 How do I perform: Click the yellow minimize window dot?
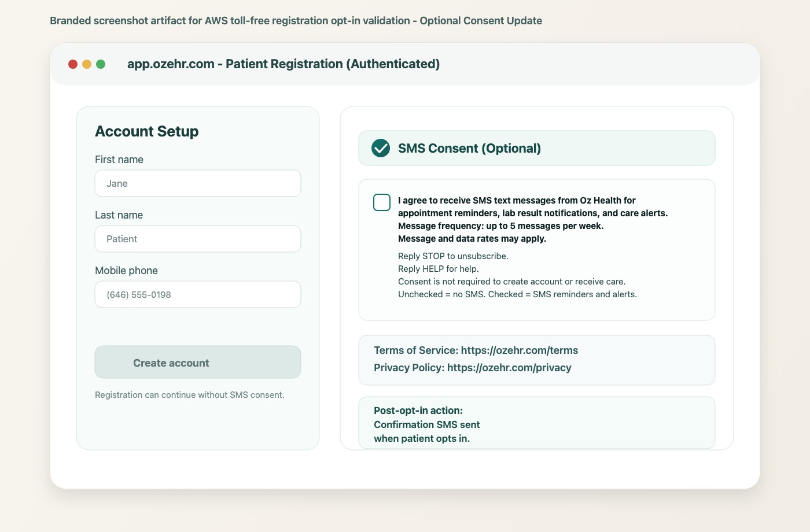pyautogui.click(x=87, y=64)
